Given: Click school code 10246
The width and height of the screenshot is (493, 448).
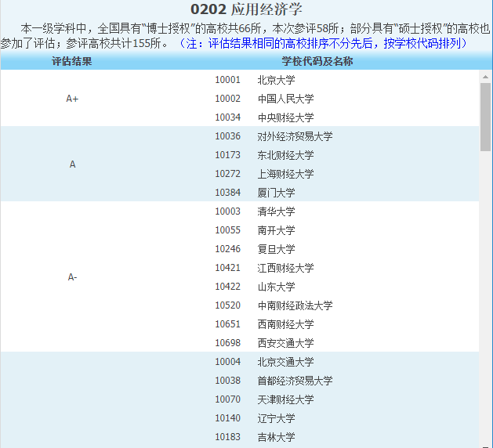Looking at the screenshot, I should pyautogui.click(x=227, y=249).
